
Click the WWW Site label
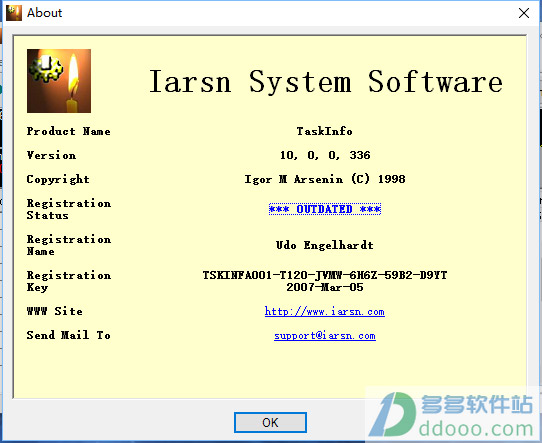coord(55,311)
